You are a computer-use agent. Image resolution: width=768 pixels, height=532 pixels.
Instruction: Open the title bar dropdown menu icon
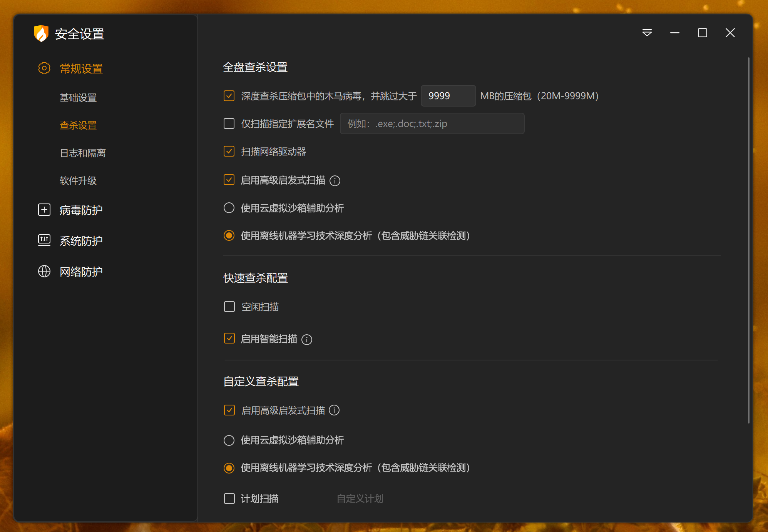[647, 33]
